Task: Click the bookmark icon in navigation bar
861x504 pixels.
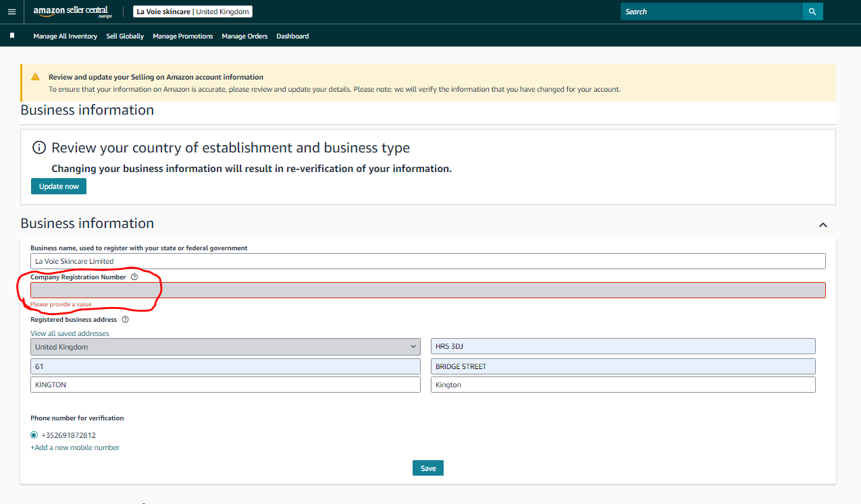Action: tap(12, 36)
